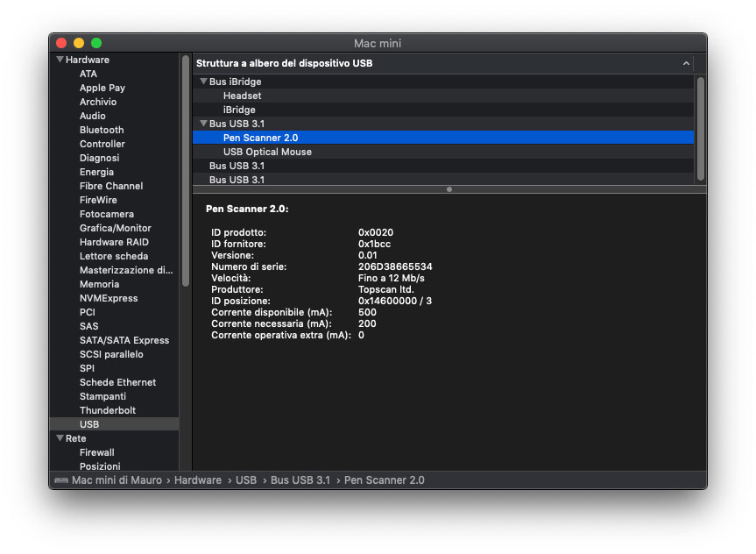Click the sidebar vertical scrollbar
This screenshot has height=554, width=756.
[x=185, y=171]
